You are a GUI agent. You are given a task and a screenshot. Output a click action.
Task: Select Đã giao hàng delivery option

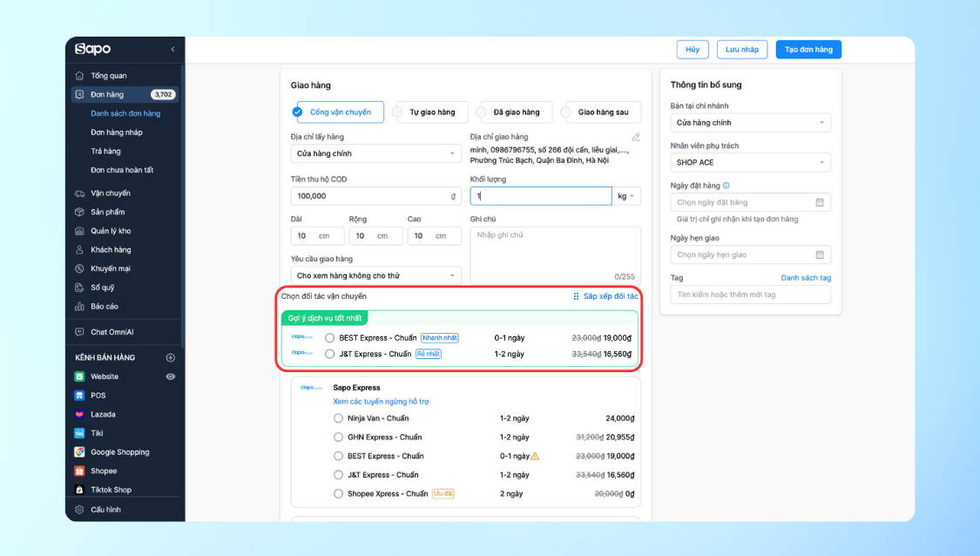[514, 112]
